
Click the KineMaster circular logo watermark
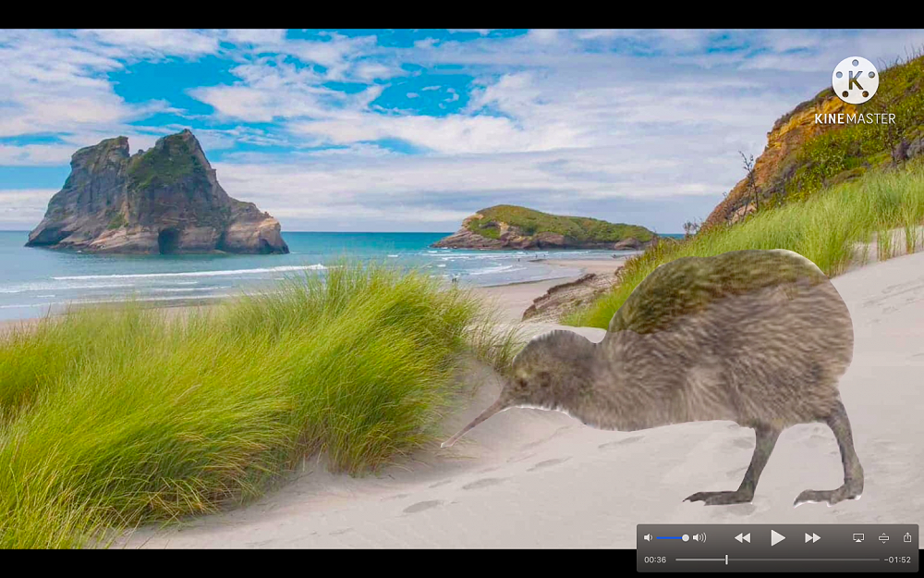coord(855,80)
